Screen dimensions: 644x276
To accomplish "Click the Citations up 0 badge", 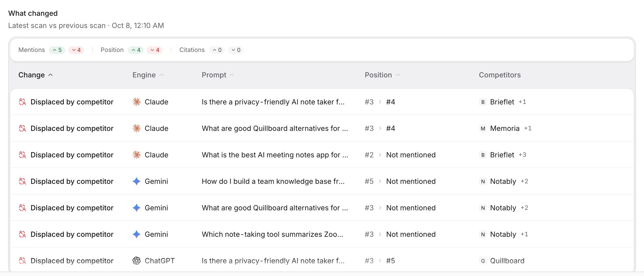I will coord(217,50).
